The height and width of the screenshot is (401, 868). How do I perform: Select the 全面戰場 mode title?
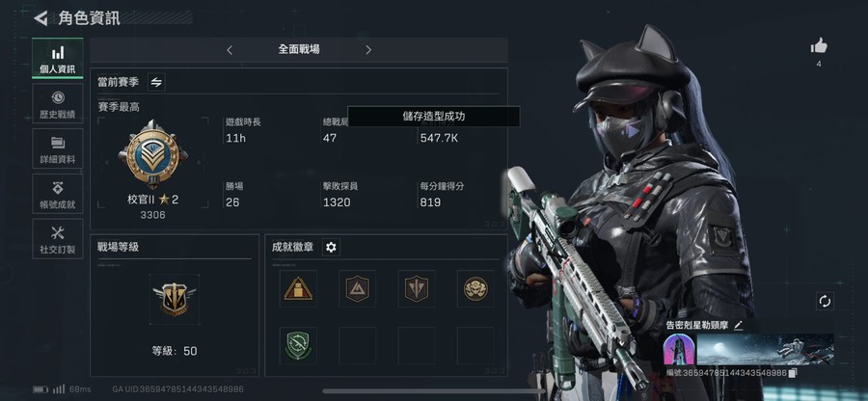(x=299, y=49)
